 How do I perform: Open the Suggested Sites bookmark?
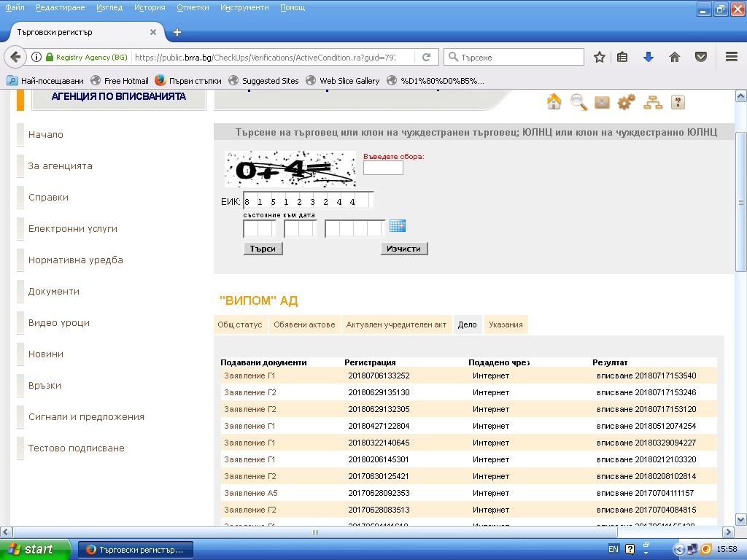264,81
